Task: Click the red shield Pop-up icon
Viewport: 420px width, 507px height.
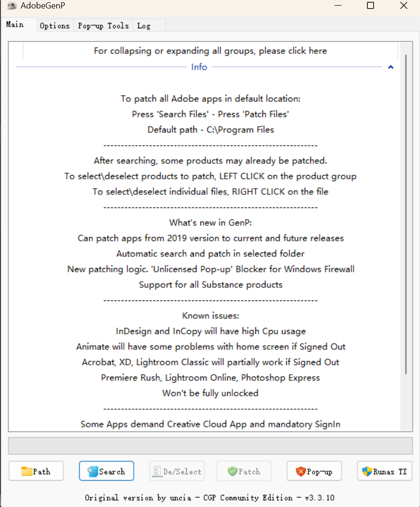Action: click(301, 471)
